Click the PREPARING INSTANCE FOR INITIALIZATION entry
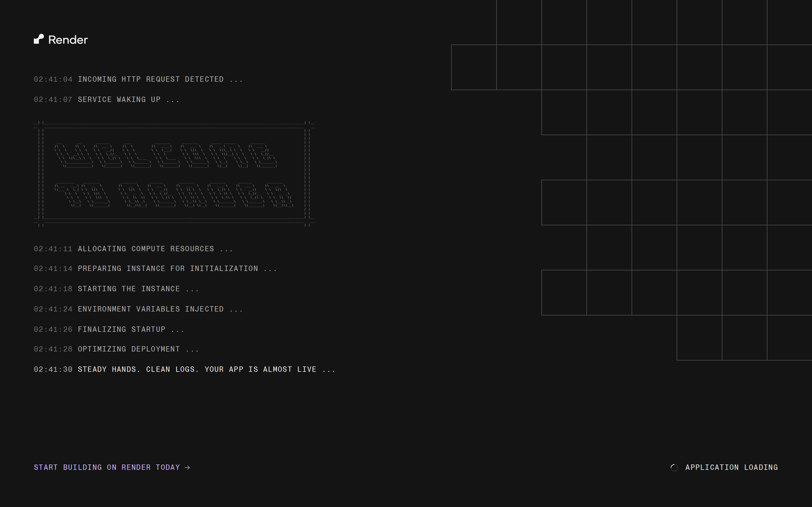Viewport: 812px width, 507px height. (155, 268)
